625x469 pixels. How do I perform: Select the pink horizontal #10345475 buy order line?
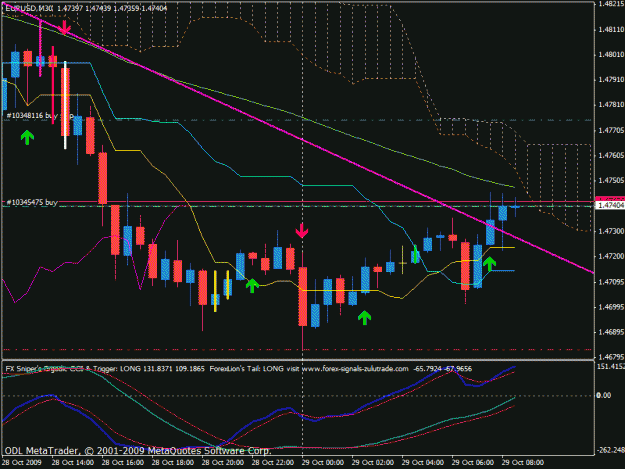pos(298,202)
